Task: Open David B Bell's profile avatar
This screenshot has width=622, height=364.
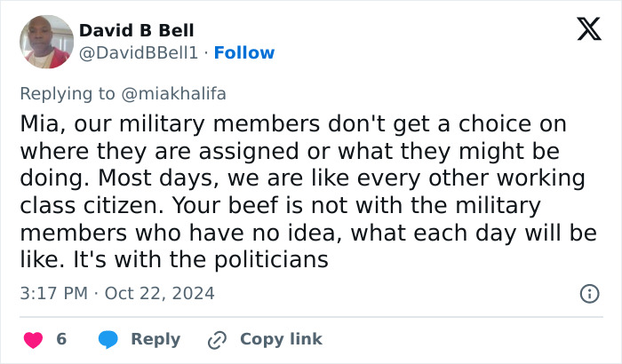Action: [46, 42]
